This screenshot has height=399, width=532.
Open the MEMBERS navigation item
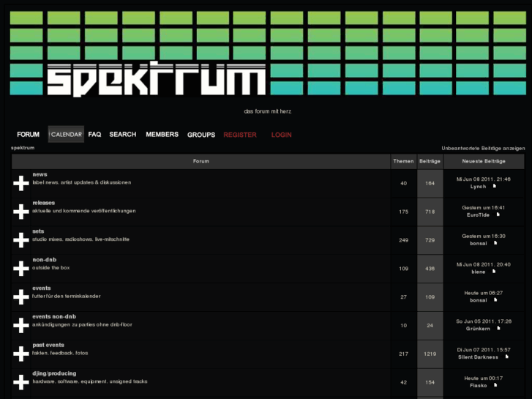[x=162, y=135]
